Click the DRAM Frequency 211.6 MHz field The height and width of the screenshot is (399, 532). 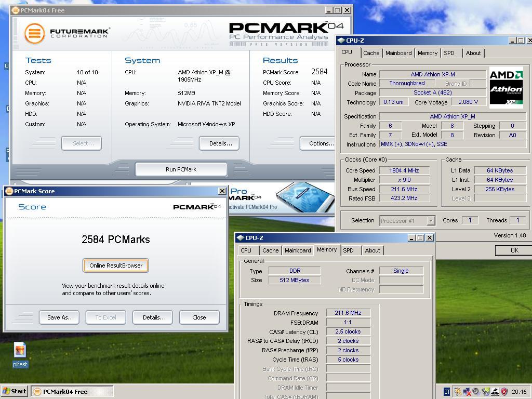[348, 313]
